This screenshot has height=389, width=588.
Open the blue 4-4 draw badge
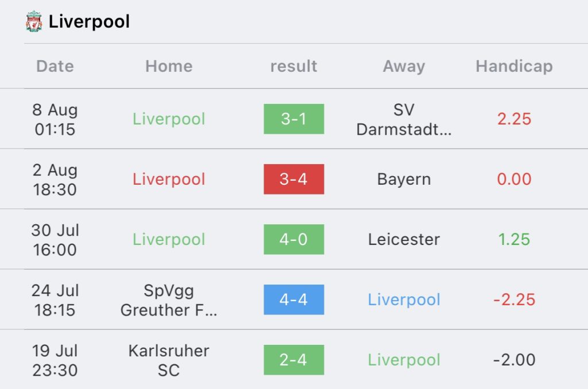click(x=293, y=299)
